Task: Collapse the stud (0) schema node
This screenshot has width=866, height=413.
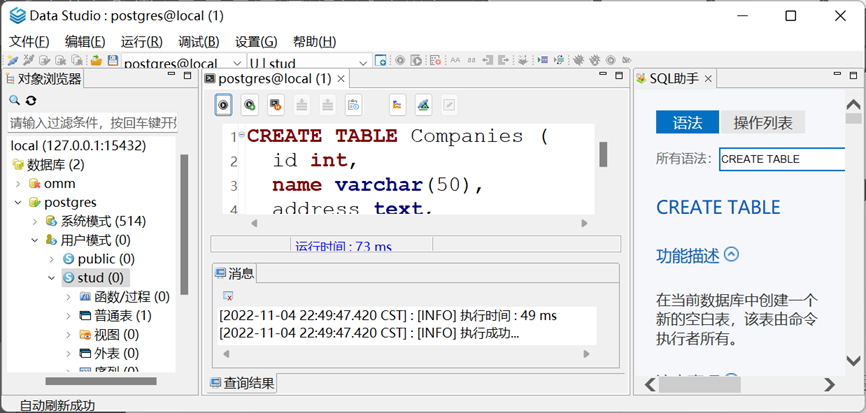Action: pyautogui.click(x=51, y=278)
